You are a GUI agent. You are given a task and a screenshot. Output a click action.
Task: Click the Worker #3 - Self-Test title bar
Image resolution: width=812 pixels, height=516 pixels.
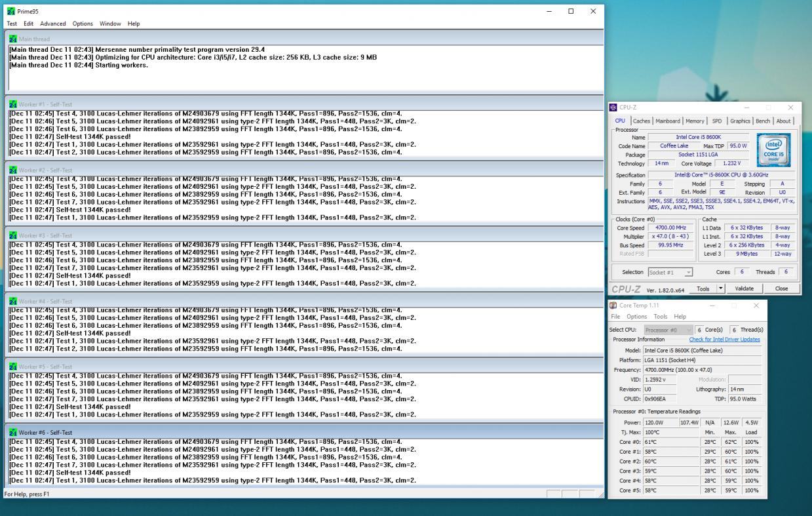[x=304, y=235]
